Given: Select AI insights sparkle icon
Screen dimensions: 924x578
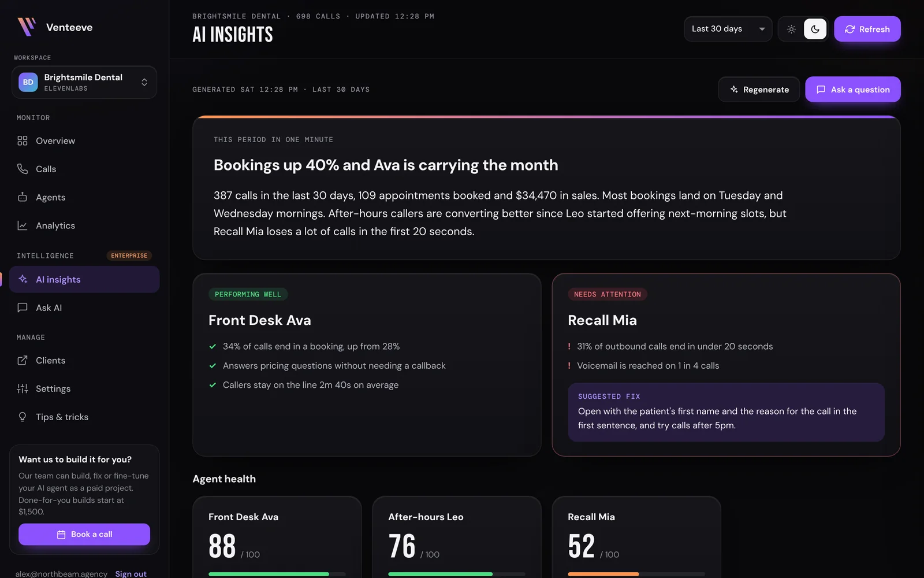Looking at the screenshot, I should coord(23,279).
